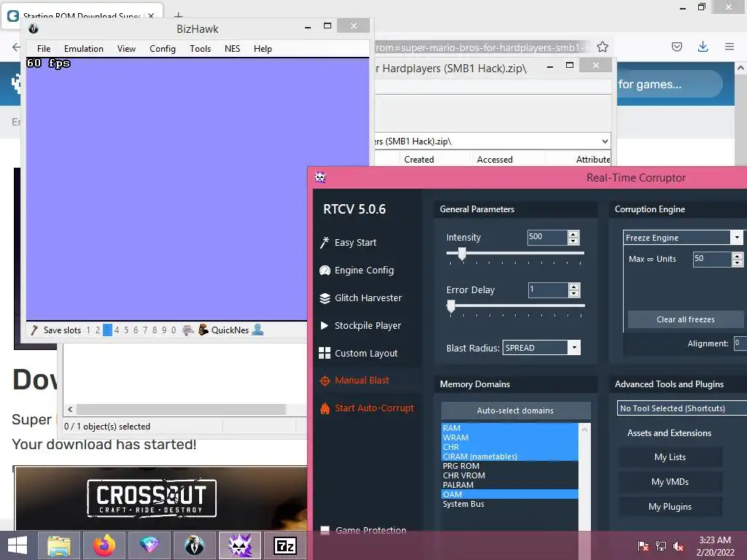Open 7-Zip from taskbar

285,545
